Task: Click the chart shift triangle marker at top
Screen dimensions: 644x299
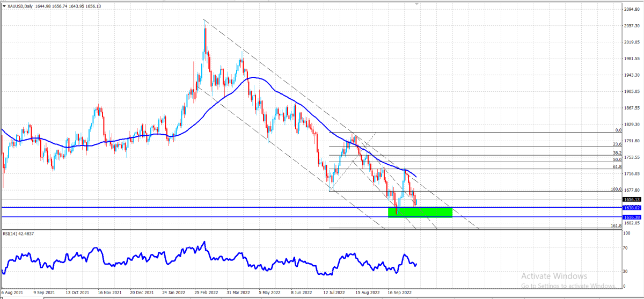Action: tap(417, 3)
